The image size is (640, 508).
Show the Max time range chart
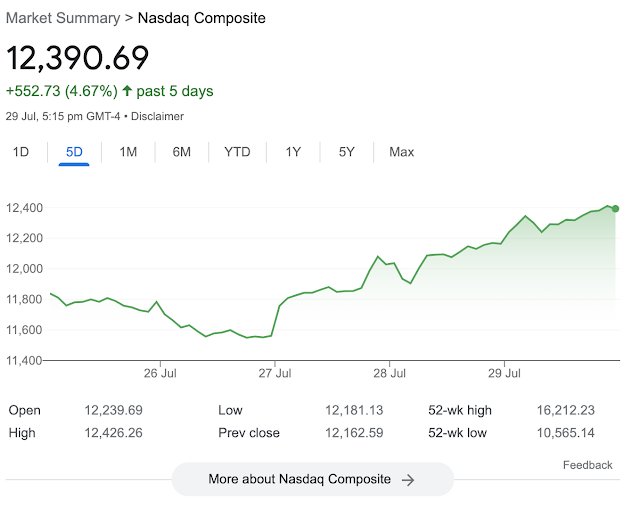[x=401, y=152]
